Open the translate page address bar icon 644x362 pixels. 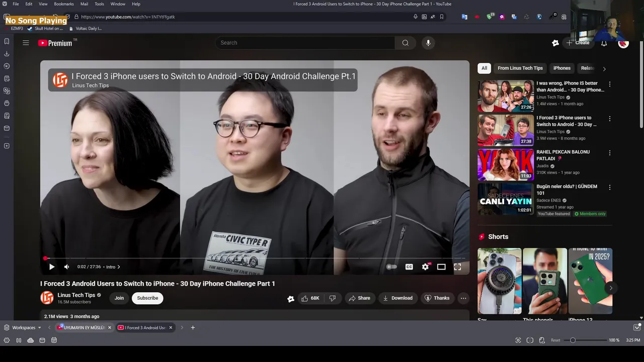click(433, 17)
